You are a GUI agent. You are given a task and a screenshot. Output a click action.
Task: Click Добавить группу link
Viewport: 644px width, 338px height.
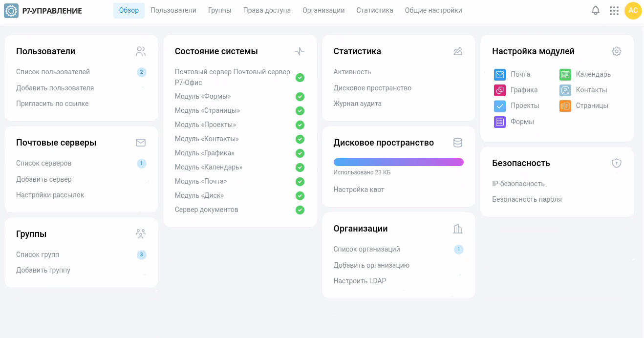[x=43, y=270]
